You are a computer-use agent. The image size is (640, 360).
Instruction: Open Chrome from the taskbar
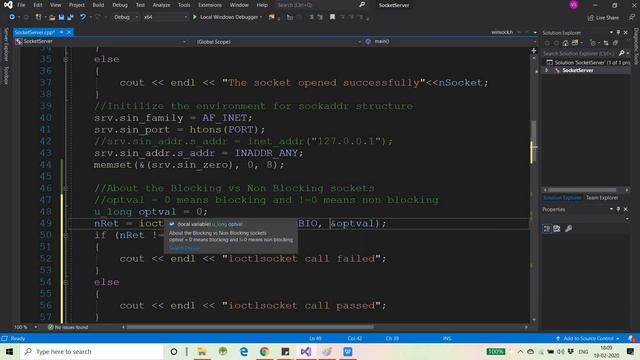click(264, 351)
